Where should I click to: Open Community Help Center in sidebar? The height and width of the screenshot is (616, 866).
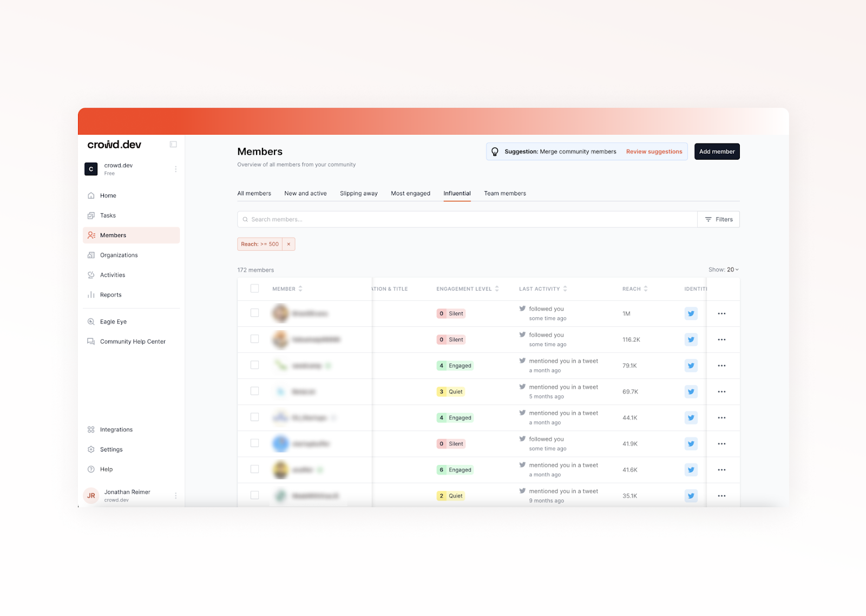point(131,342)
